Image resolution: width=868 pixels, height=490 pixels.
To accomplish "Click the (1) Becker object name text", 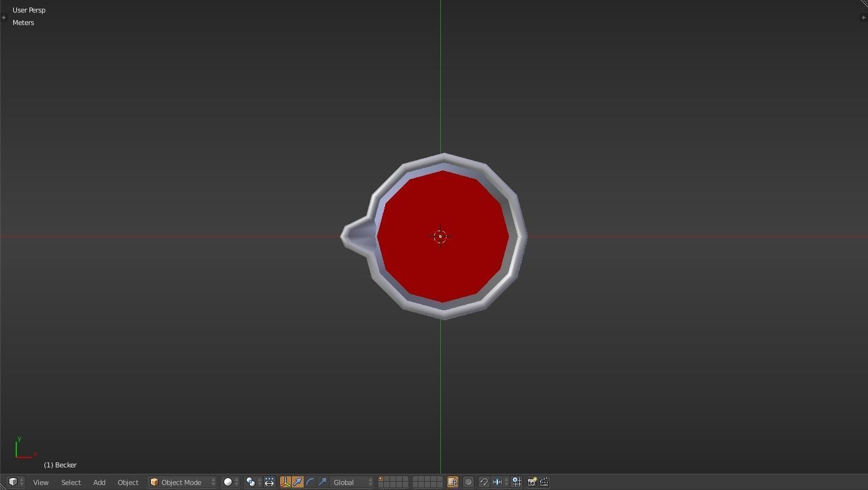I will pyautogui.click(x=60, y=465).
